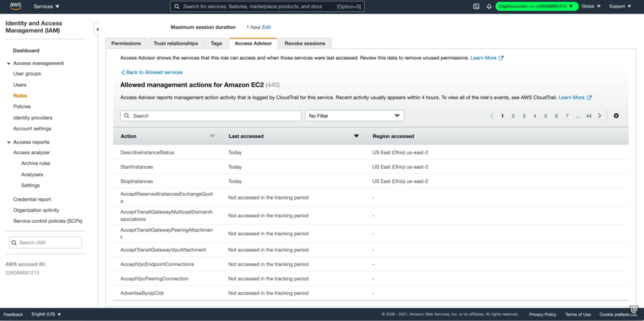Open the Terms of Use footer link
The width and height of the screenshot is (644, 321).
pos(578,315)
